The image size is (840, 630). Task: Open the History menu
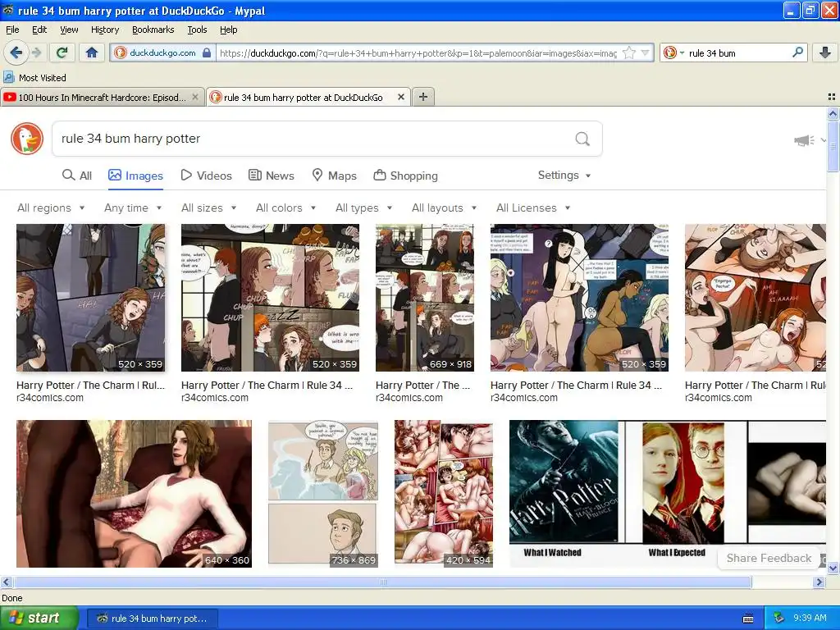pyautogui.click(x=105, y=30)
